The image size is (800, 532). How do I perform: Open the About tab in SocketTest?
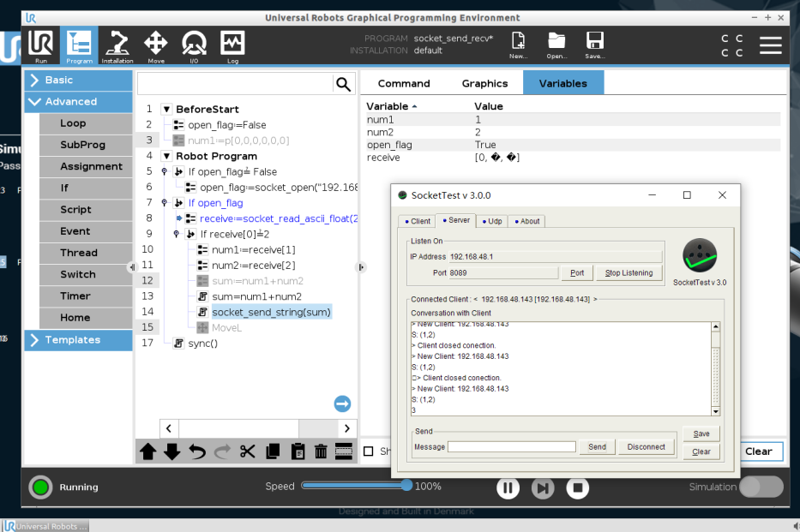[x=527, y=221]
